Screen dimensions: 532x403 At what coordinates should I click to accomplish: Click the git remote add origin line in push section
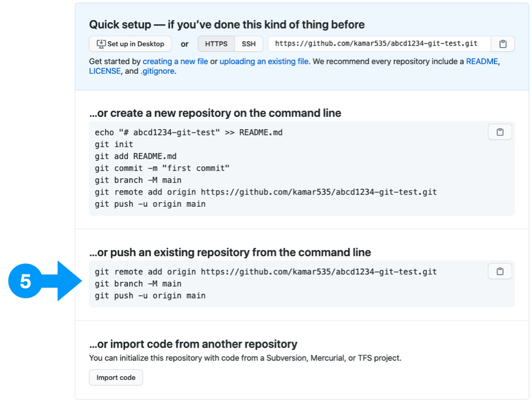[266, 272]
